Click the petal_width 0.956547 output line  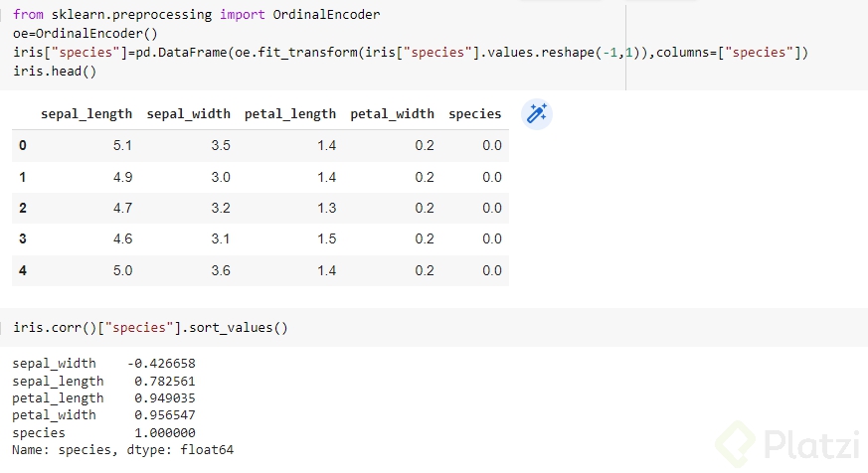pyautogui.click(x=103, y=415)
